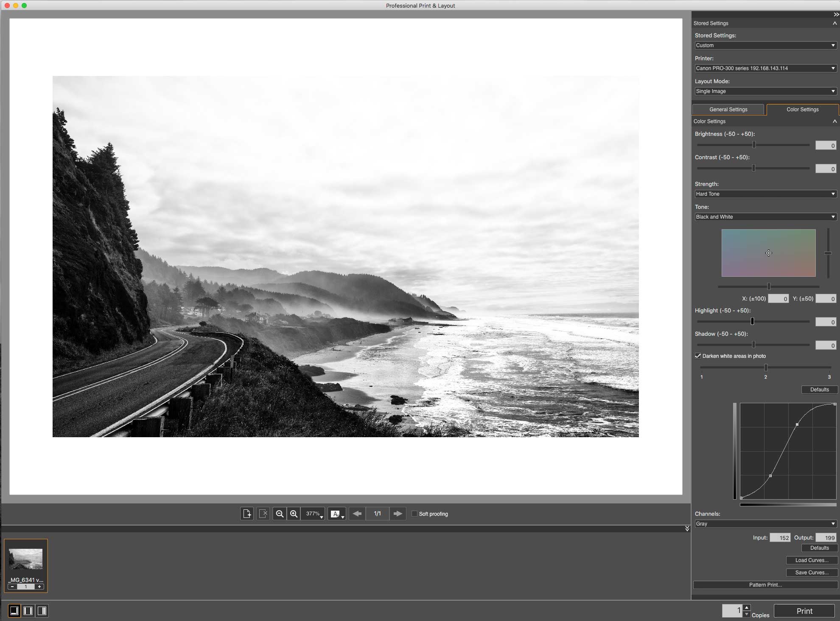The height and width of the screenshot is (621, 840).
Task: Click Save Curves button
Action: click(x=812, y=573)
